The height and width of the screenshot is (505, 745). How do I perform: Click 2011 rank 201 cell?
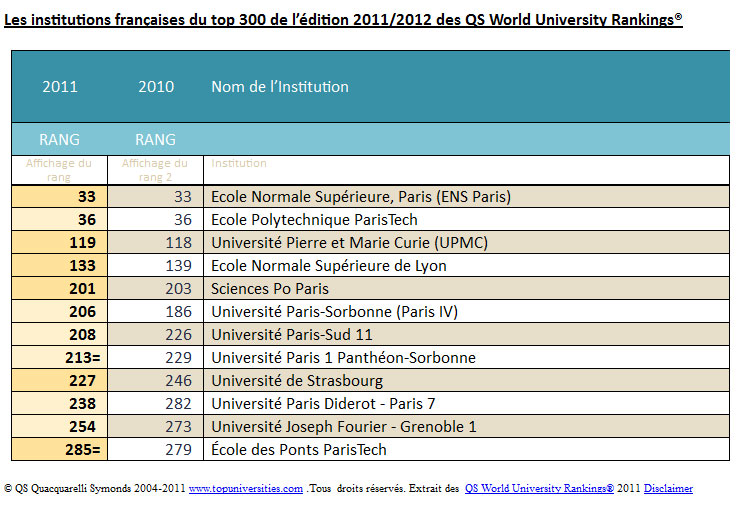59,288
